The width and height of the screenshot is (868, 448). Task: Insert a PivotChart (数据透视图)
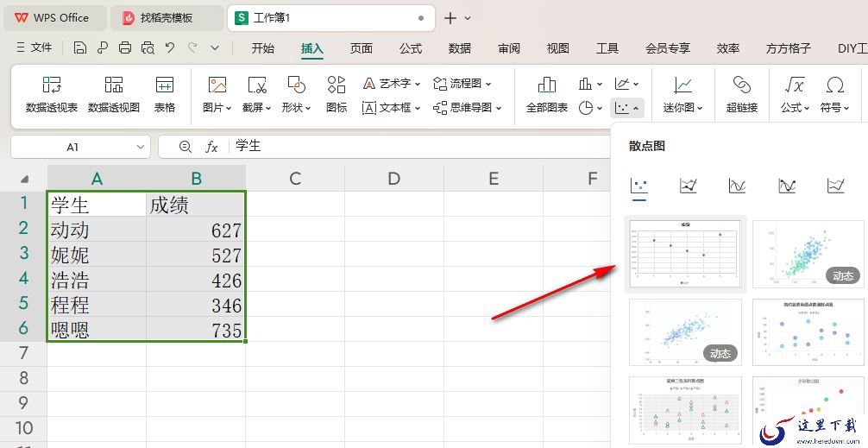point(114,95)
